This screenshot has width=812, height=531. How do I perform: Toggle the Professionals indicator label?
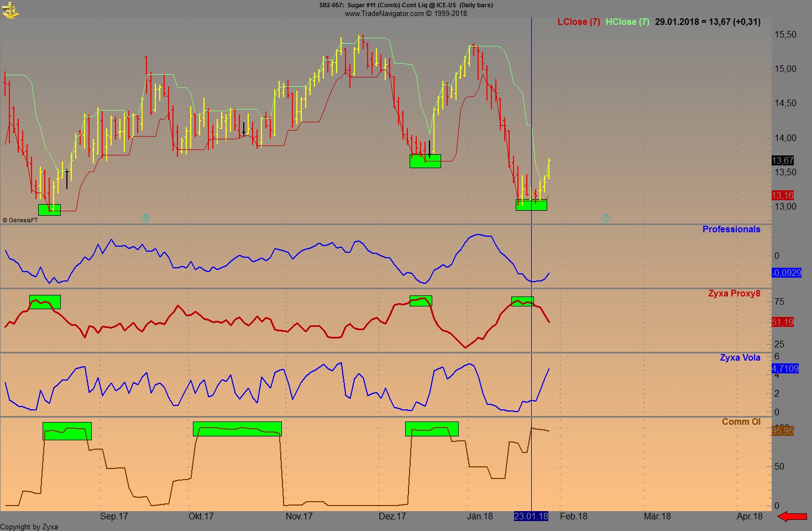coord(731,229)
